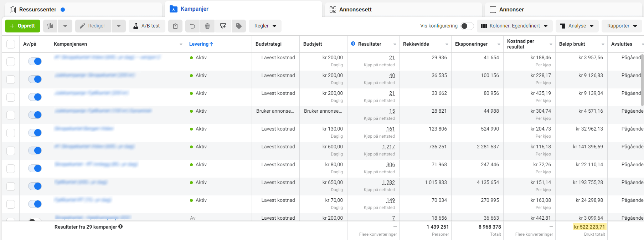Expand the Beløp brukt column menu arrow
The image size is (644, 240).
(603, 45)
